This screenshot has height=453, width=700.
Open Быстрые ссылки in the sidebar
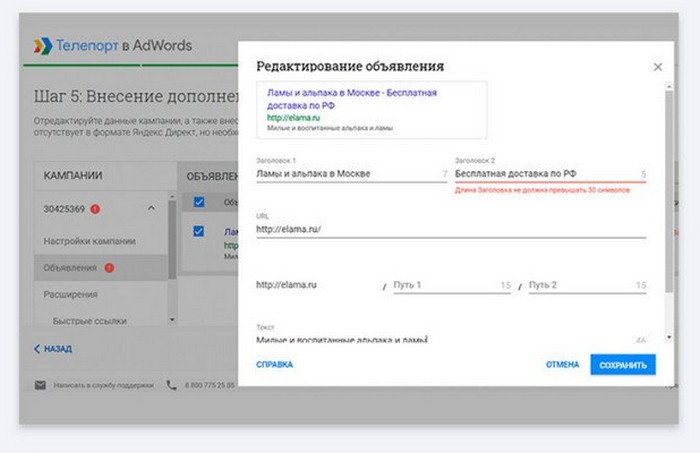point(90,321)
